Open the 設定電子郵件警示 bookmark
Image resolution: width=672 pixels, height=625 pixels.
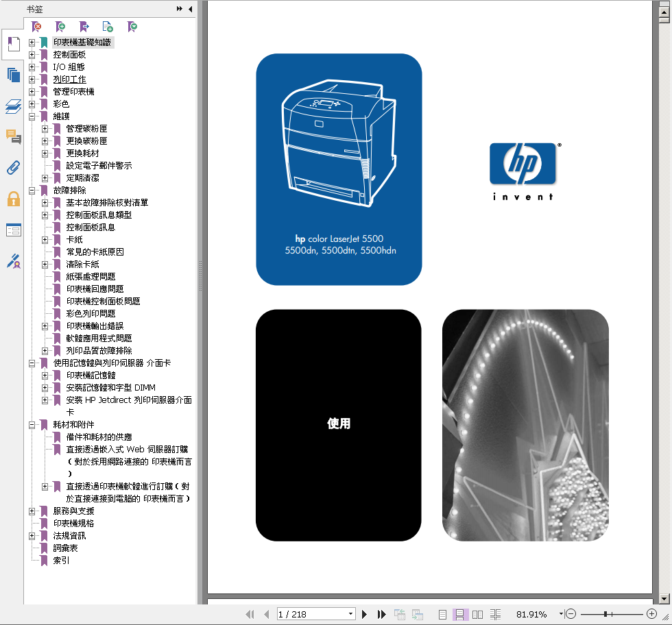99,166
